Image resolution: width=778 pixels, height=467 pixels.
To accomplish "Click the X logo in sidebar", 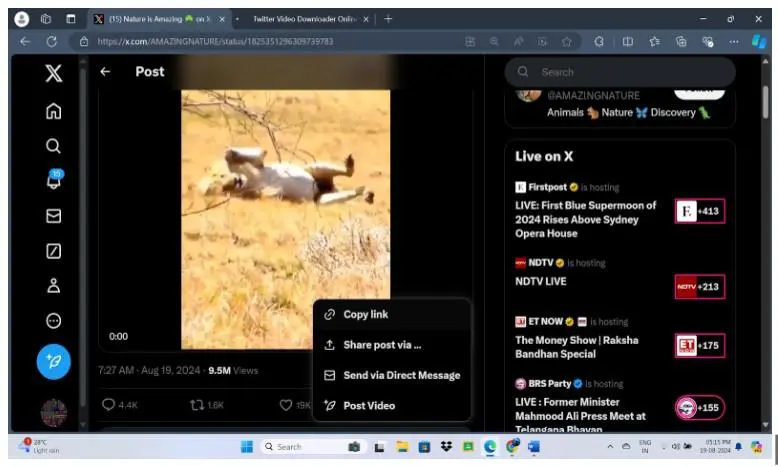I will 54,73.
